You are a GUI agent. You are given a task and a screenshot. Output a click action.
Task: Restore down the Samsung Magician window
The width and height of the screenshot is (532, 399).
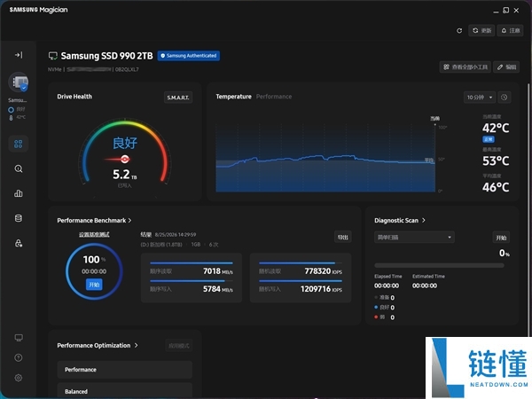coord(506,10)
